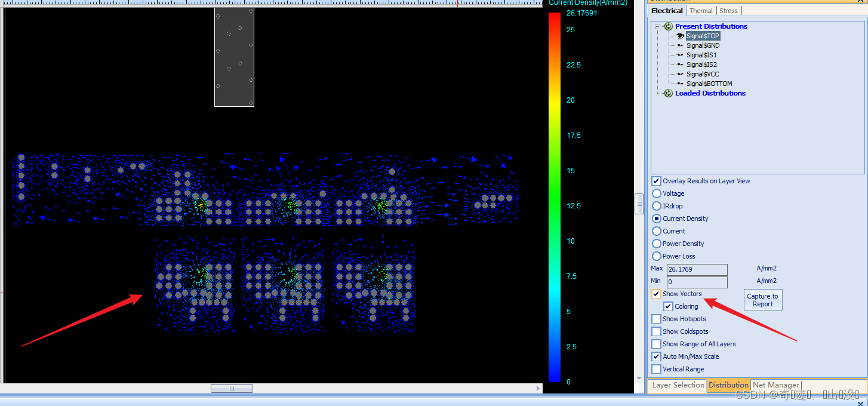
Task: Disable the Auto Min/Max Scale checkbox
Action: coord(657,356)
